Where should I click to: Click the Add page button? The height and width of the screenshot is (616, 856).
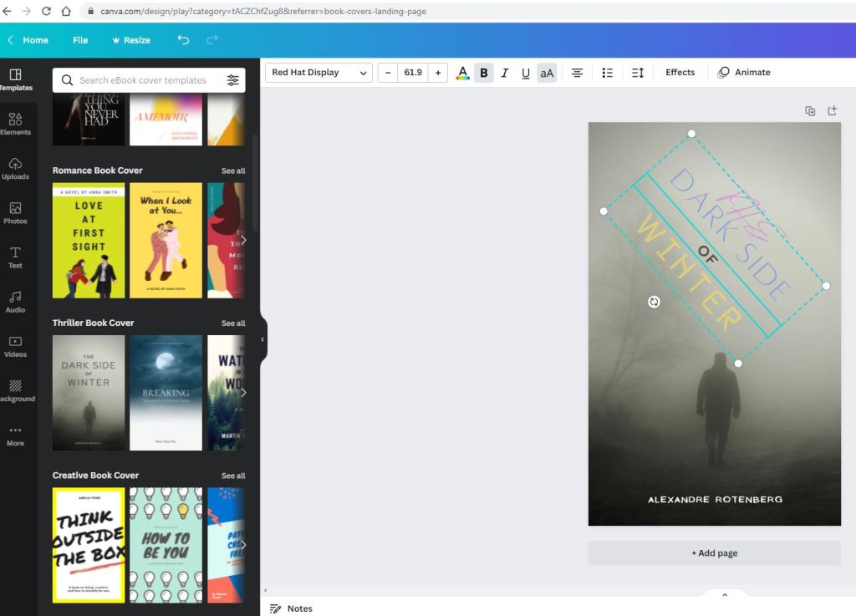(714, 552)
